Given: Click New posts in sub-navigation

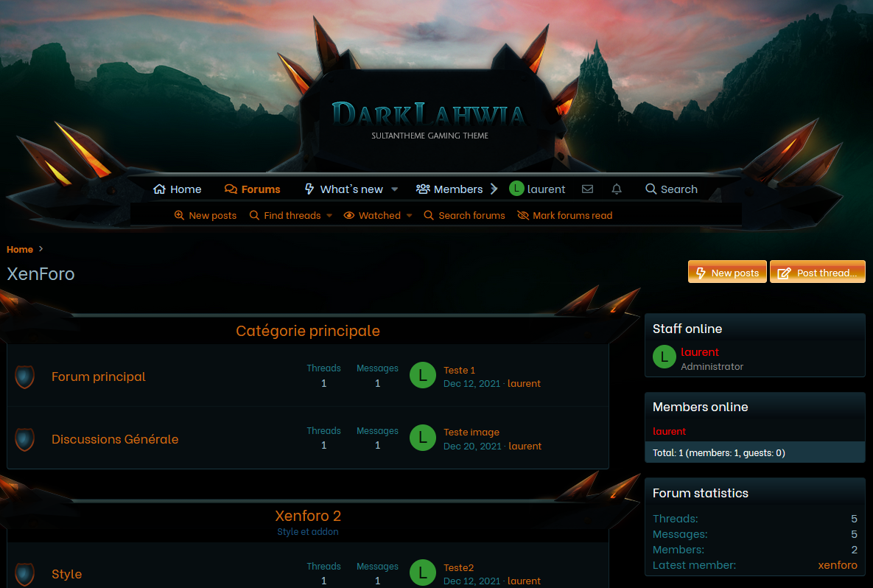Looking at the screenshot, I should click(x=205, y=215).
